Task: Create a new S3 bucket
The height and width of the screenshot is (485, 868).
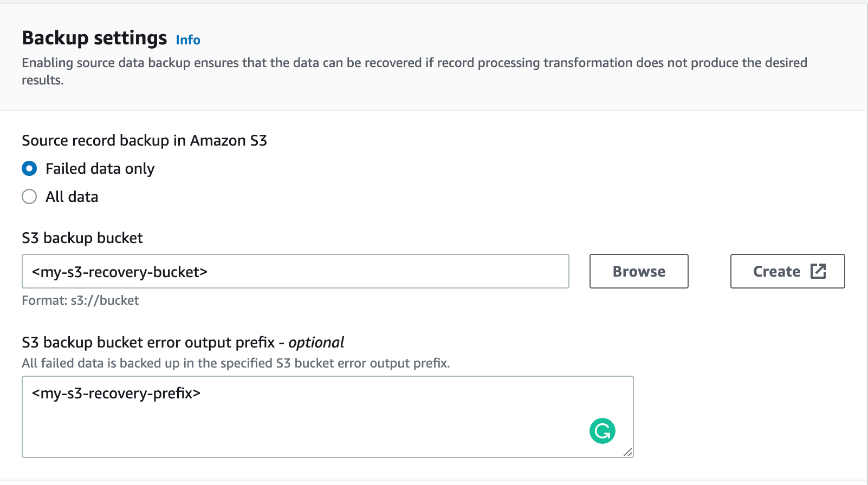Action: coord(787,271)
